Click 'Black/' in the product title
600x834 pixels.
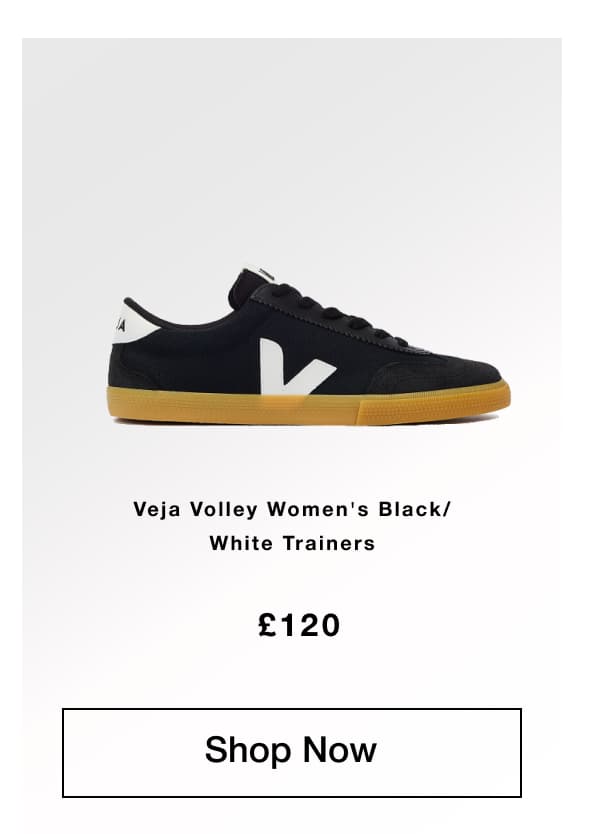414,510
